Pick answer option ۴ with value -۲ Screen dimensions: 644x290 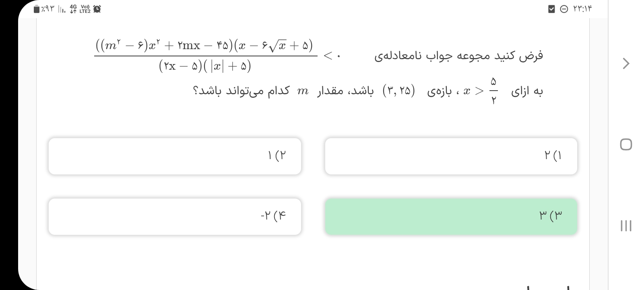[175, 217]
